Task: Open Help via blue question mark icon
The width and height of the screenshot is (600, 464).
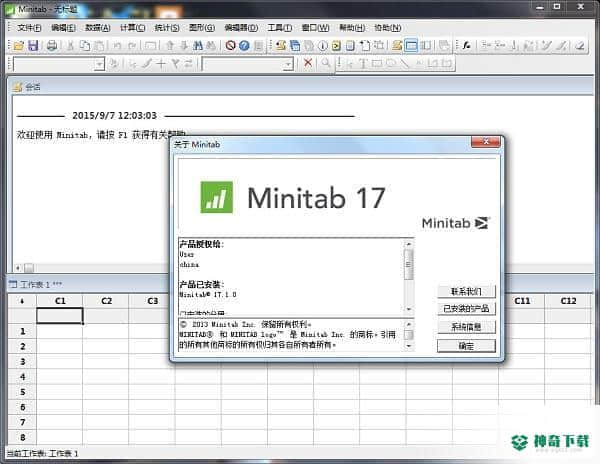Action: click(x=244, y=46)
